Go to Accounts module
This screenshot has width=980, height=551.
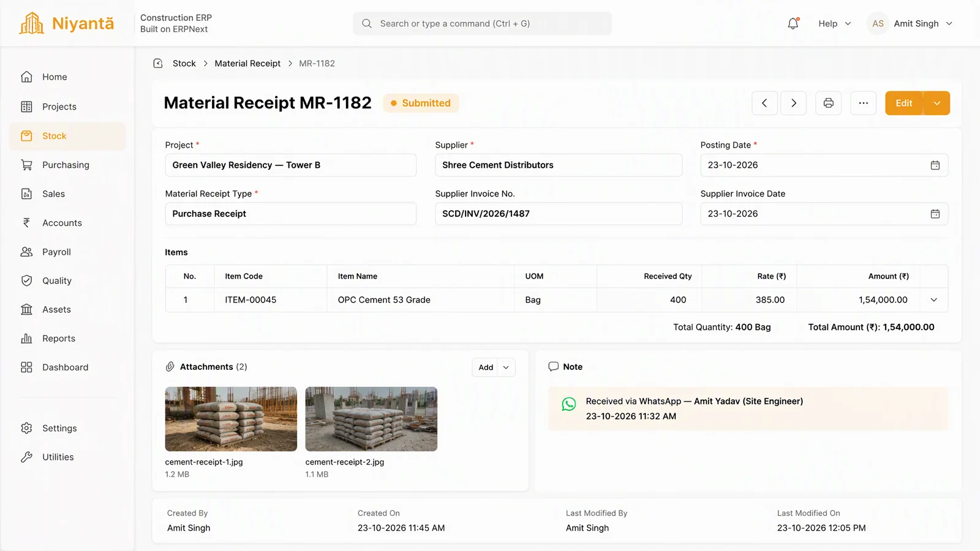pos(67,223)
